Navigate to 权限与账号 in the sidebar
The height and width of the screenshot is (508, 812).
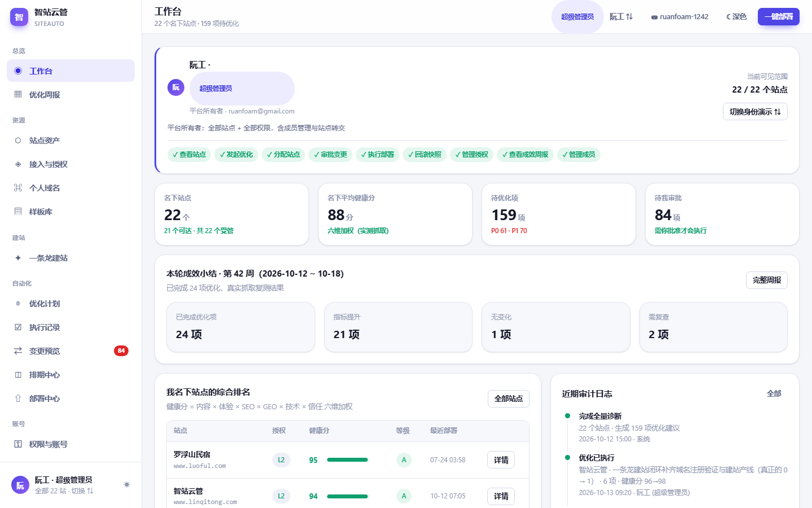[70, 444]
